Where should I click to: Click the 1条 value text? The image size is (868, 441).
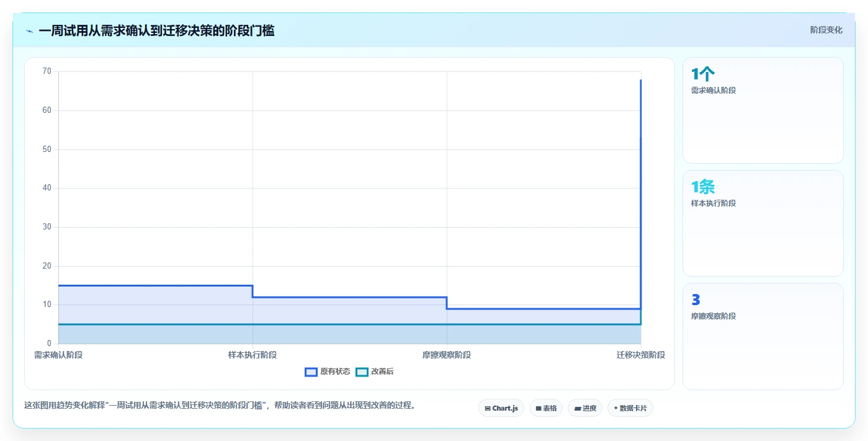[703, 187]
